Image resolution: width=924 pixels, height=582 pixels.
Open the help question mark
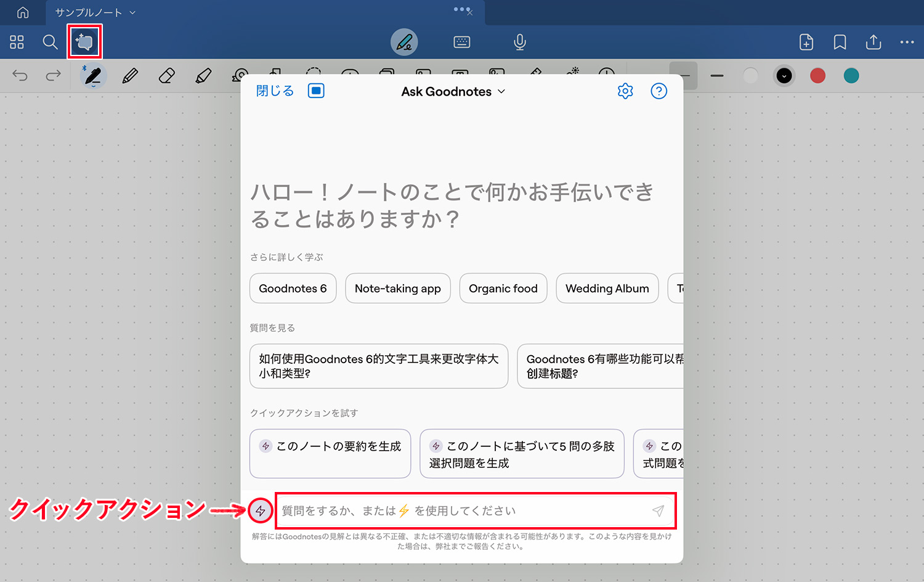[659, 91]
